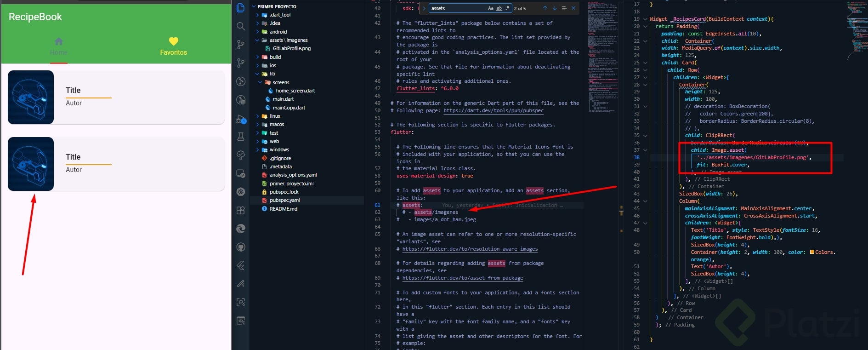Expand the .dart_tool folder
Image resolution: width=868 pixels, height=350 pixels.
(257, 15)
